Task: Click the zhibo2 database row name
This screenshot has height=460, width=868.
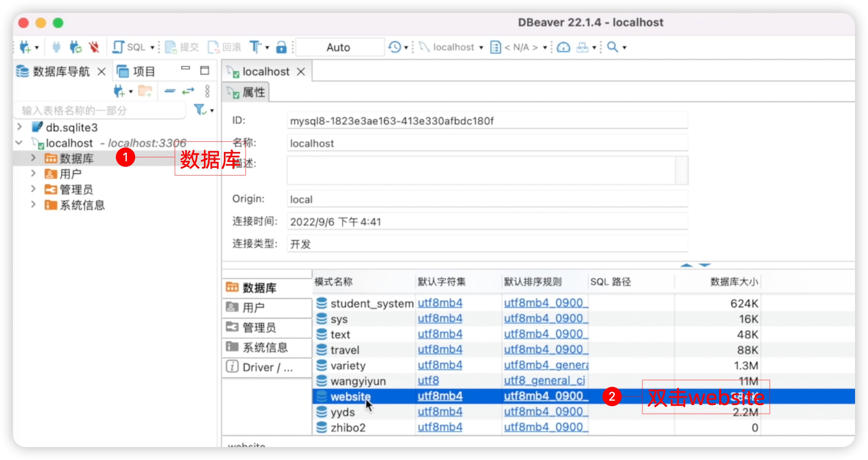Action: [348, 428]
